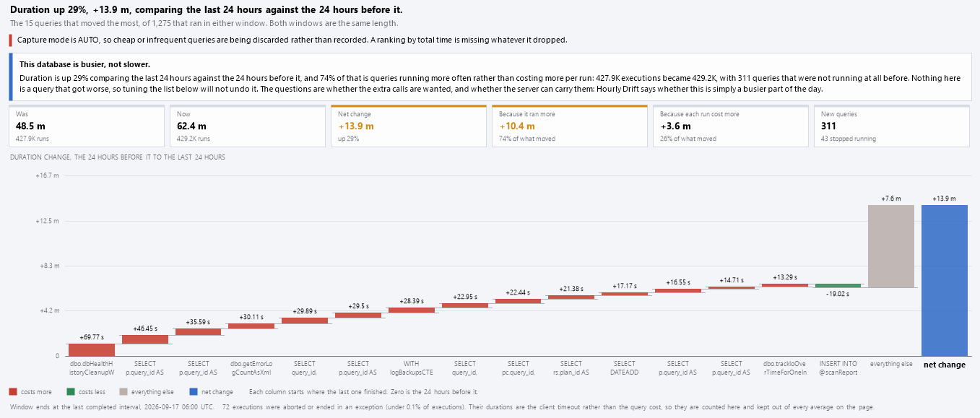Image resolution: width=980 pixels, height=418 pixels.
Task: Click the blue 'net change' legend swatch
Action: point(193,392)
